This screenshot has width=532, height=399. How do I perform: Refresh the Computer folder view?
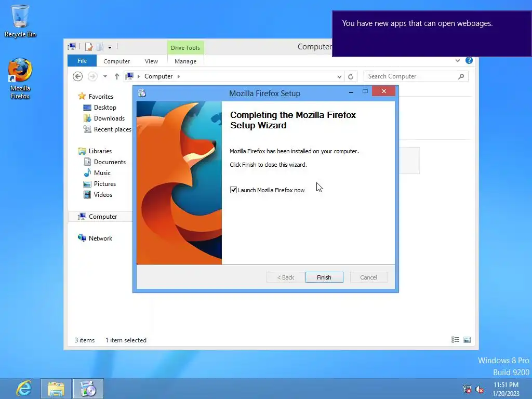tap(351, 76)
